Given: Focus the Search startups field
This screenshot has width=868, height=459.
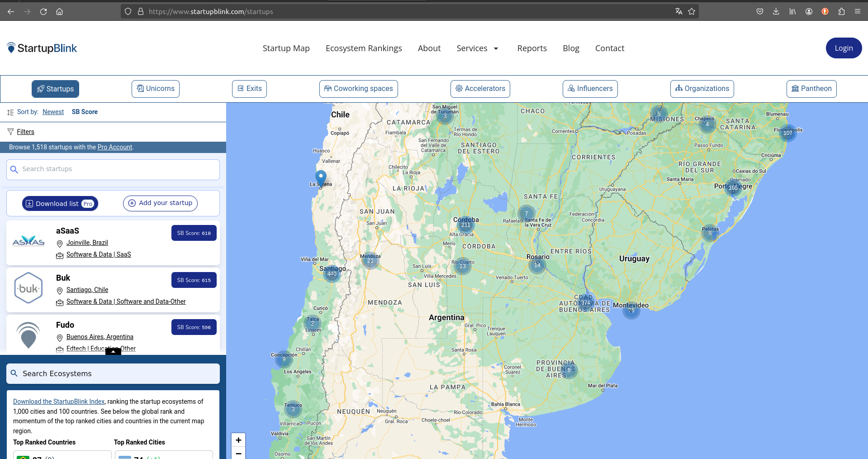Looking at the screenshot, I should point(113,169).
